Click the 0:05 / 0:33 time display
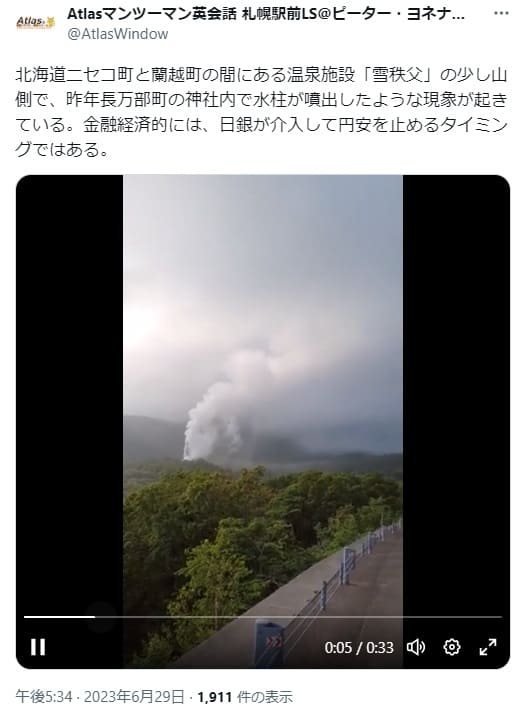Image resolution: width=520 pixels, height=712 pixels. point(359,647)
